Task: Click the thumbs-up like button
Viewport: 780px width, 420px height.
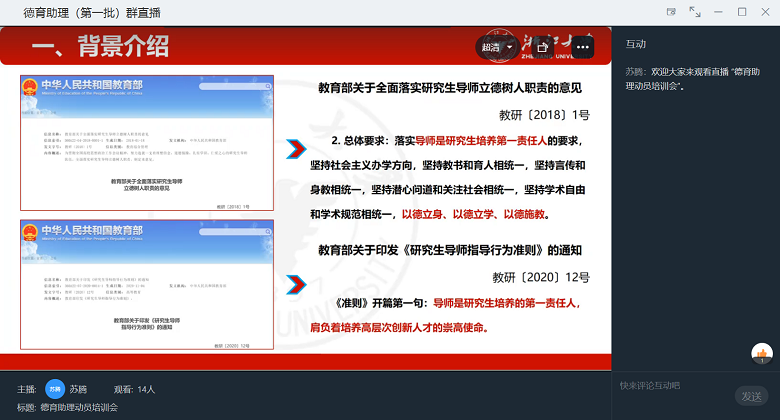Action: [x=761, y=353]
